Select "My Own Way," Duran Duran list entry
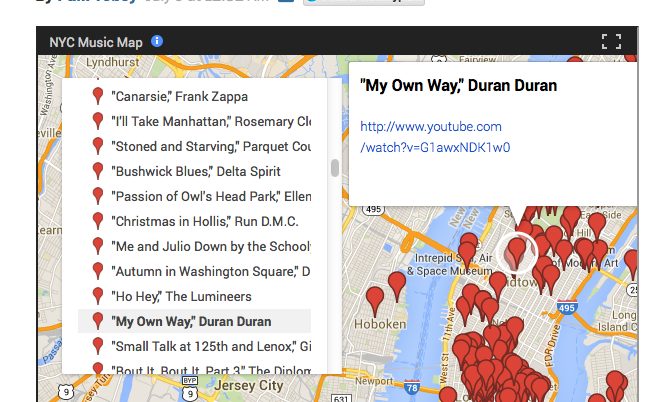669x402 pixels. (x=194, y=321)
